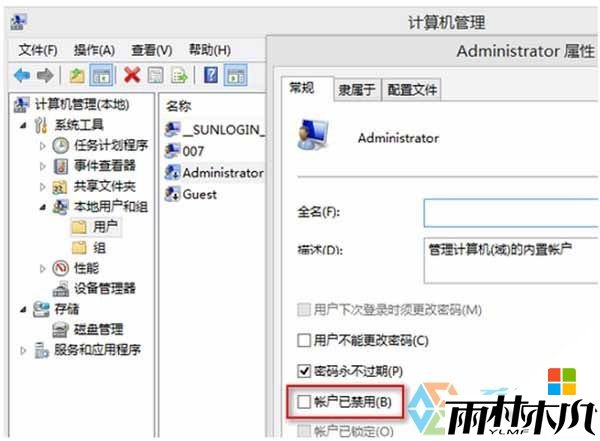Enable 用户不能更改密码(C) checkbox
The height and width of the screenshot is (441, 600).
[x=304, y=340]
